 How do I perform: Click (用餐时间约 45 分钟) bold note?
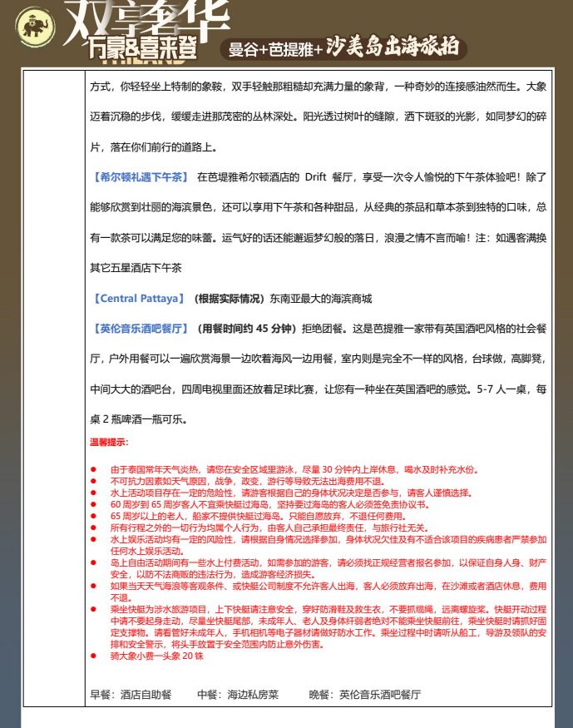coord(247,329)
